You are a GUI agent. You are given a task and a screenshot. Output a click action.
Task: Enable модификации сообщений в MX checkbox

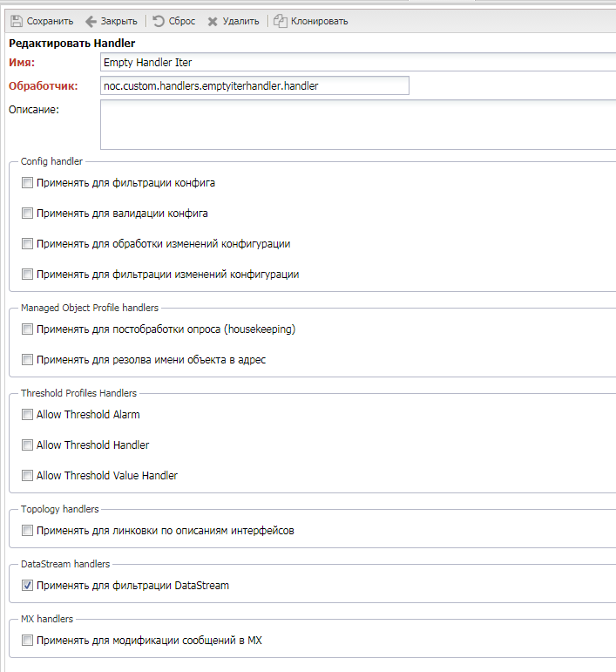pos(27,641)
